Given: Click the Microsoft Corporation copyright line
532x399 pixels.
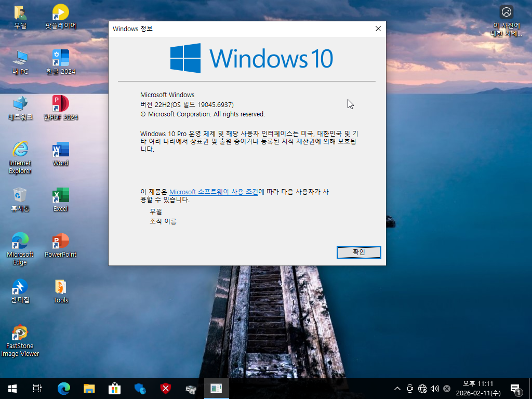Looking at the screenshot, I should click(203, 114).
